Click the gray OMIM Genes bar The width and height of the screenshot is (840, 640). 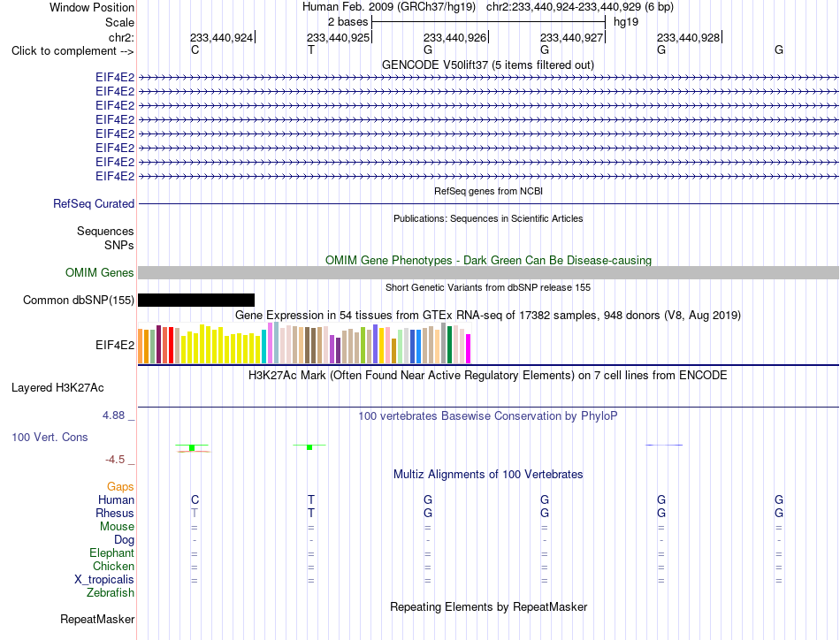click(488, 272)
